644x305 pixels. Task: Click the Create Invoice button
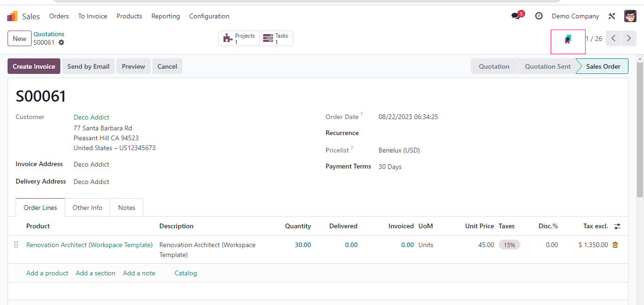34,66
